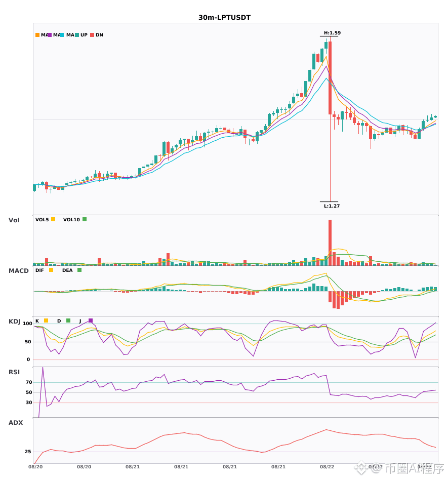The width and height of the screenshot is (448, 481).
Task: Click the tallest red volume bar
Action: (x=330, y=243)
